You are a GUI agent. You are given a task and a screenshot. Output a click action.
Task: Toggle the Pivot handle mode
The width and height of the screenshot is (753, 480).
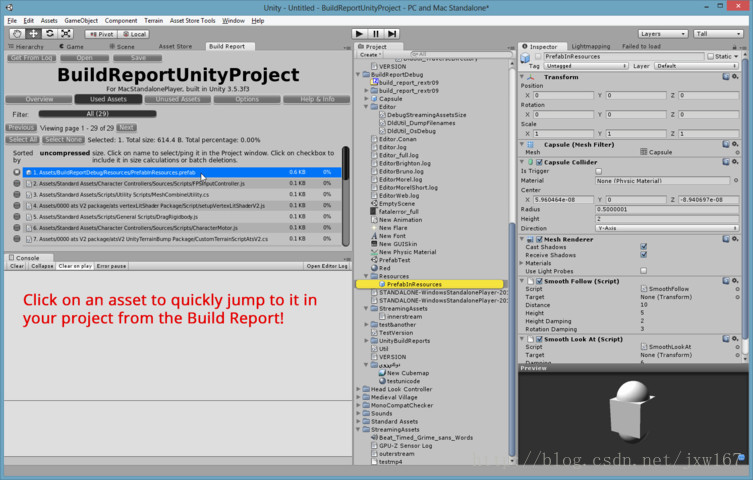pyautogui.click(x=101, y=34)
